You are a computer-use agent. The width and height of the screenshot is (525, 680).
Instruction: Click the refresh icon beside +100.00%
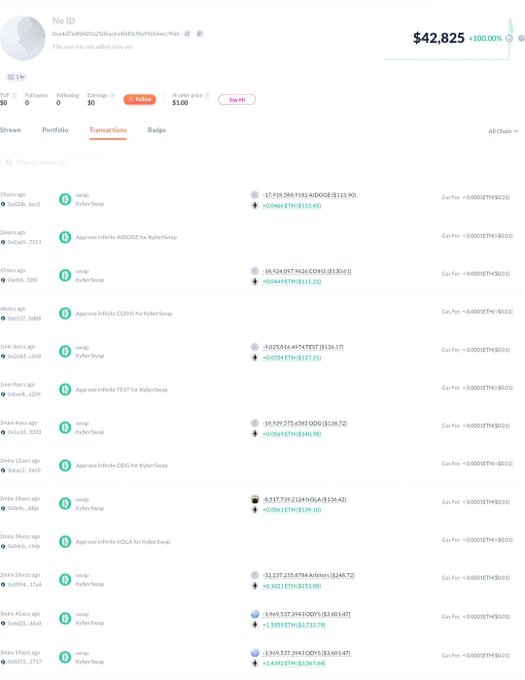[x=509, y=38]
